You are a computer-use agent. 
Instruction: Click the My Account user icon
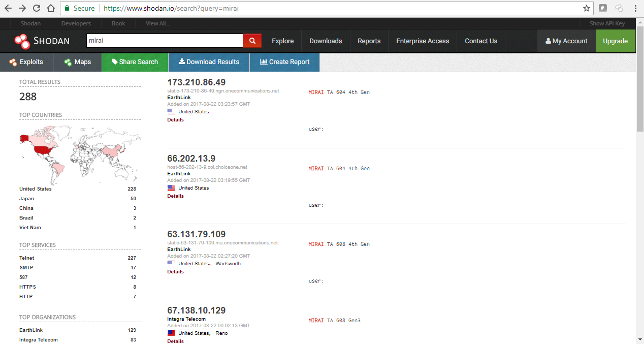[x=549, y=41]
